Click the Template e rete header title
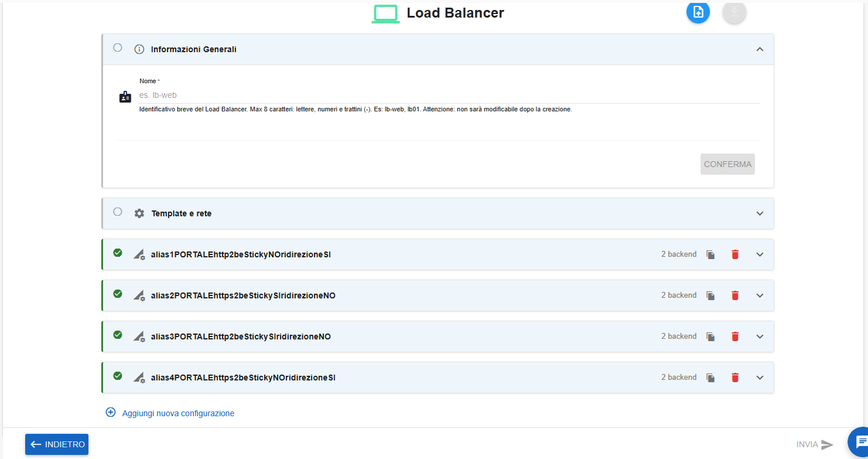The height and width of the screenshot is (459, 868). coord(182,213)
